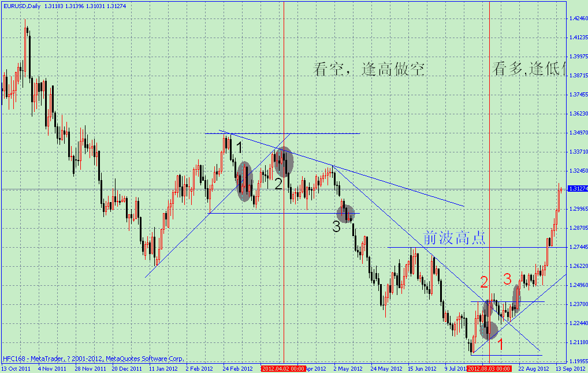Viewport: 588px width, 373px height.
Task: Click the 1.29965 price axis label
Action: (578, 209)
